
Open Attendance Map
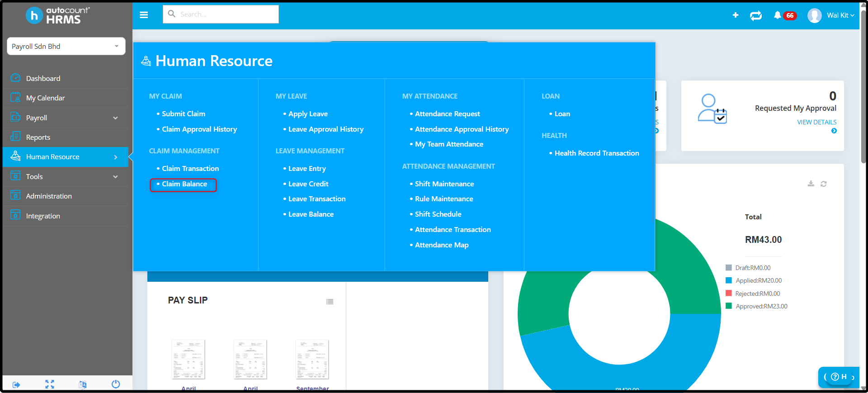(x=442, y=245)
